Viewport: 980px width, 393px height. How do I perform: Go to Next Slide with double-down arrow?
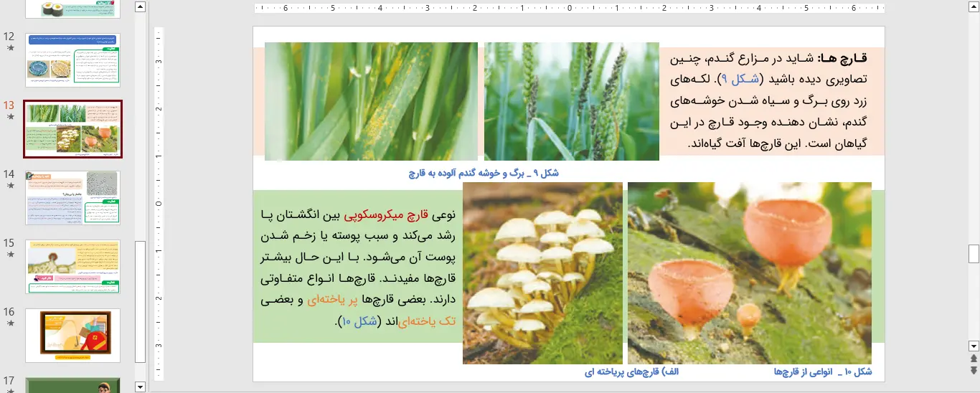(x=974, y=370)
